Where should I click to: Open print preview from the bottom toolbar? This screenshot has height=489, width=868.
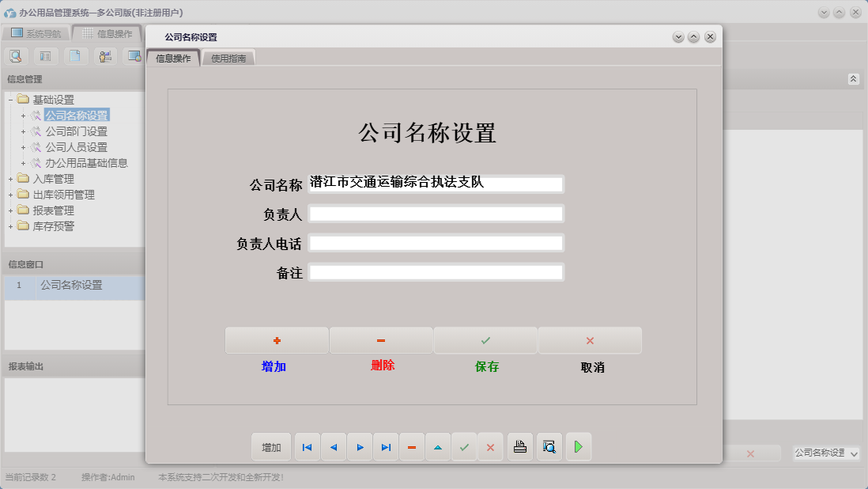point(549,446)
